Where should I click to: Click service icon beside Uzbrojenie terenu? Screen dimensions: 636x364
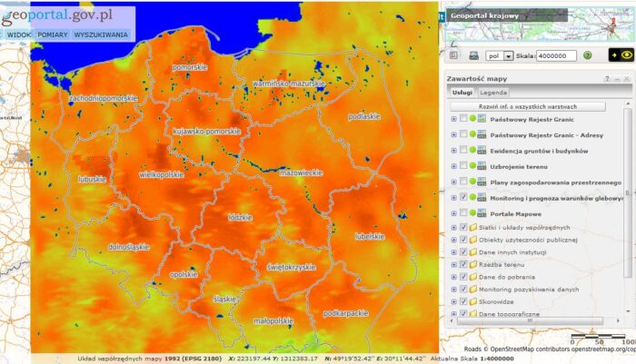pos(482,165)
